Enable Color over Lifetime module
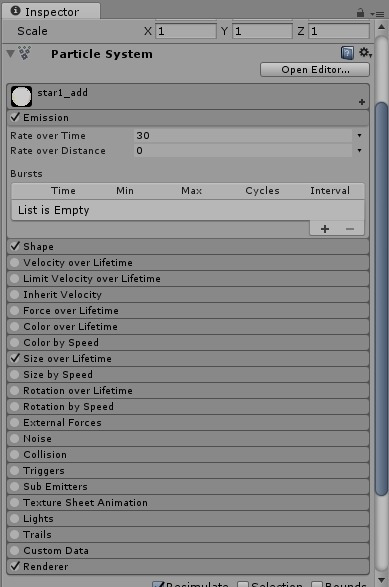The image size is (389, 587). tap(15, 326)
